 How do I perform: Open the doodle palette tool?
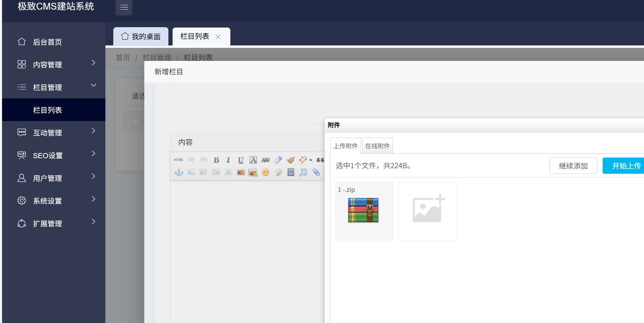point(278,172)
